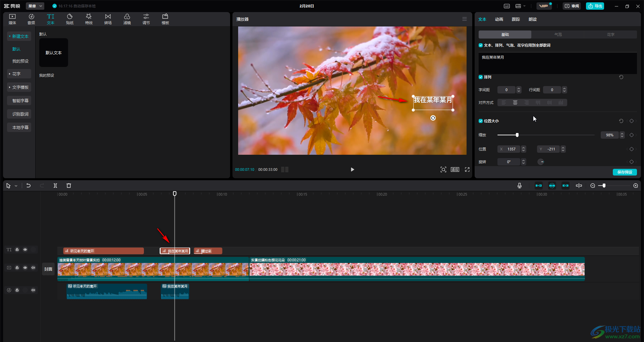Zoom in timeline with plus icon
Screen dimensions: 644x342
click(x=636, y=186)
